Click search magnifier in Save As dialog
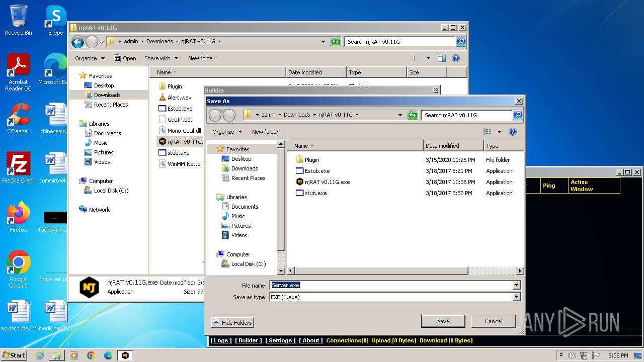Viewport: 644px width, 362px height. pos(517,115)
